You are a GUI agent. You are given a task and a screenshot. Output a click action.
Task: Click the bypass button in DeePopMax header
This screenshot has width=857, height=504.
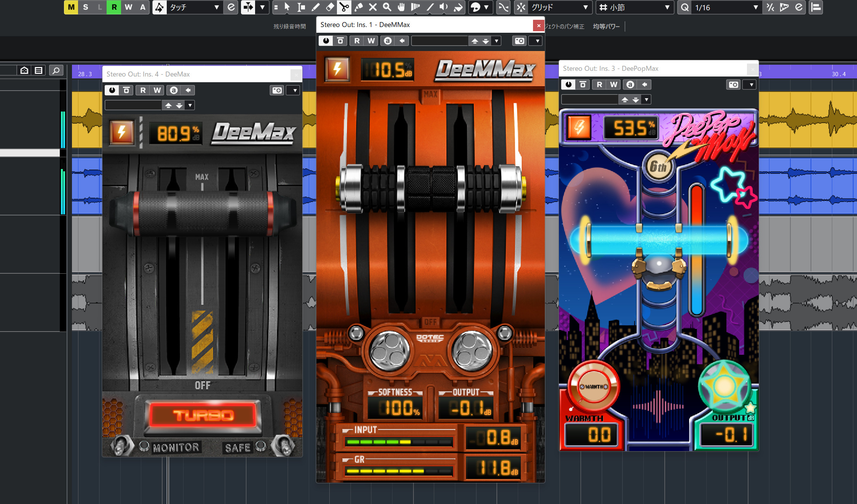583,85
